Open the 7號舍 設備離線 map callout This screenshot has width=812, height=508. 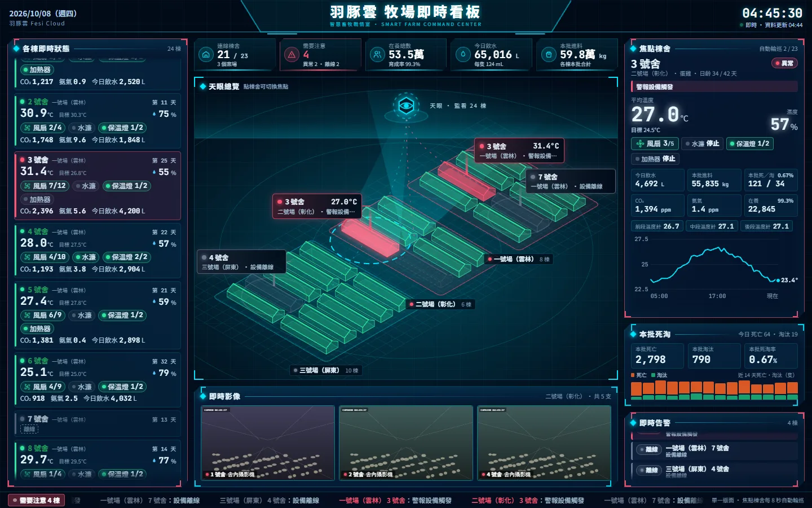[x=570, y=181]
